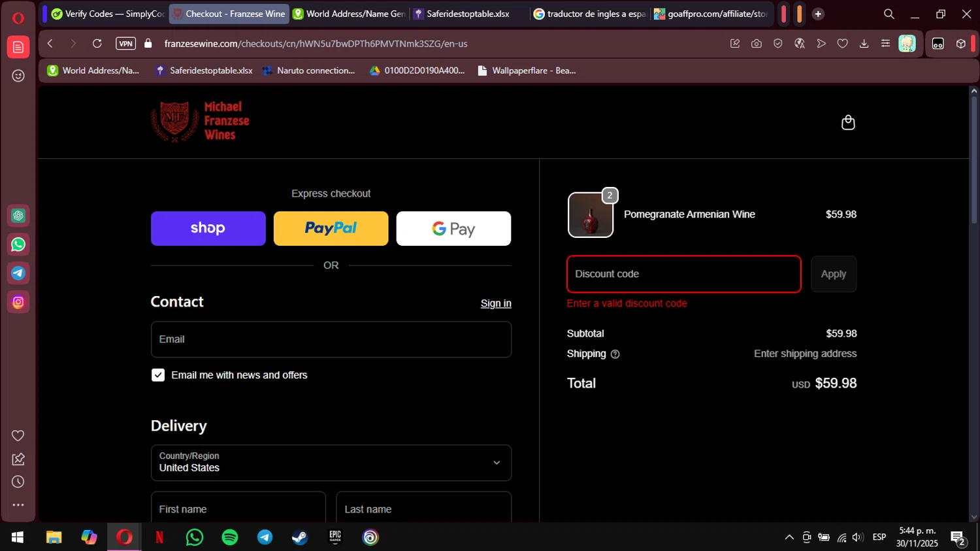Follow the Sign in link
Viewport: 980px width, 551px height.
point(496,303)
